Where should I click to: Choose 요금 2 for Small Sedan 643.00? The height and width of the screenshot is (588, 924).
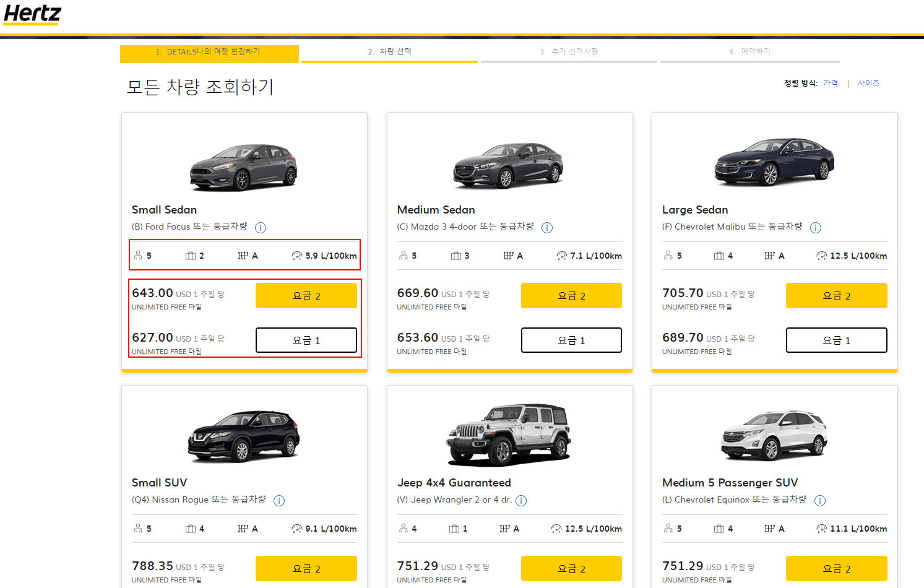pyautogui.click(x=306, y=296)
